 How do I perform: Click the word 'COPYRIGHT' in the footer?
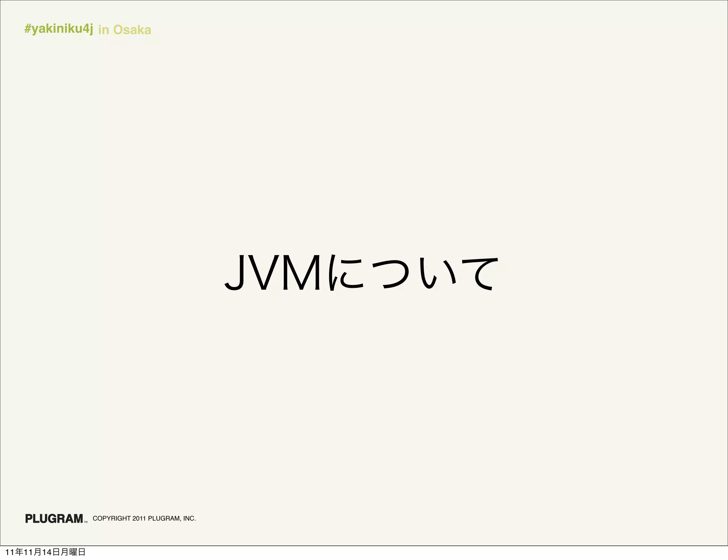pos(112,518)
